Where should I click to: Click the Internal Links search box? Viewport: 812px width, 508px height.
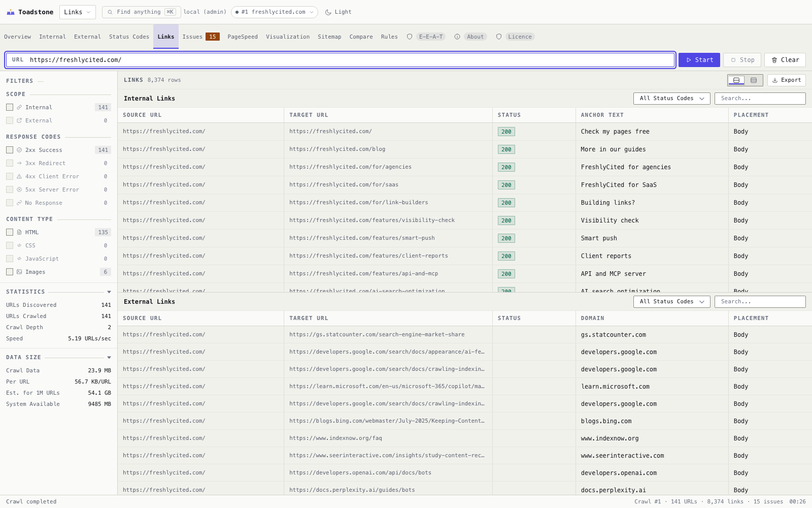point(760,99)
